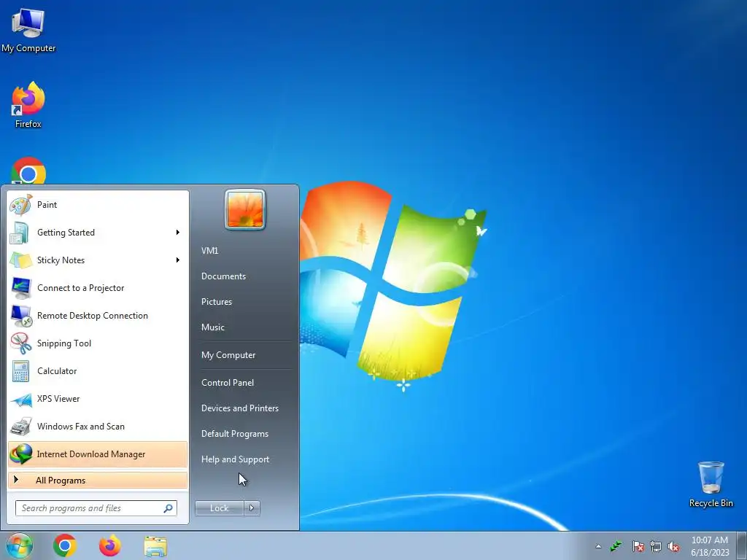Open Music from Start menu
The height and width of the screenshot is (560, 747).
[x=212, y=327]
